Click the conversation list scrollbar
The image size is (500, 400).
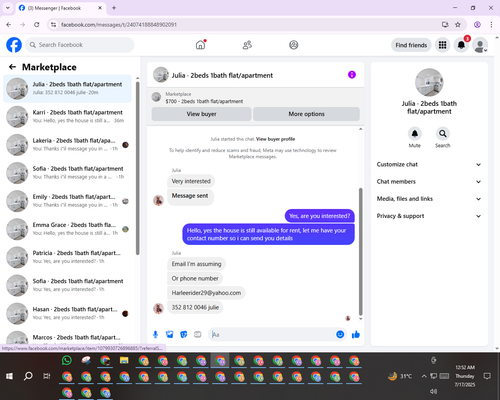[x=137, y=168]
